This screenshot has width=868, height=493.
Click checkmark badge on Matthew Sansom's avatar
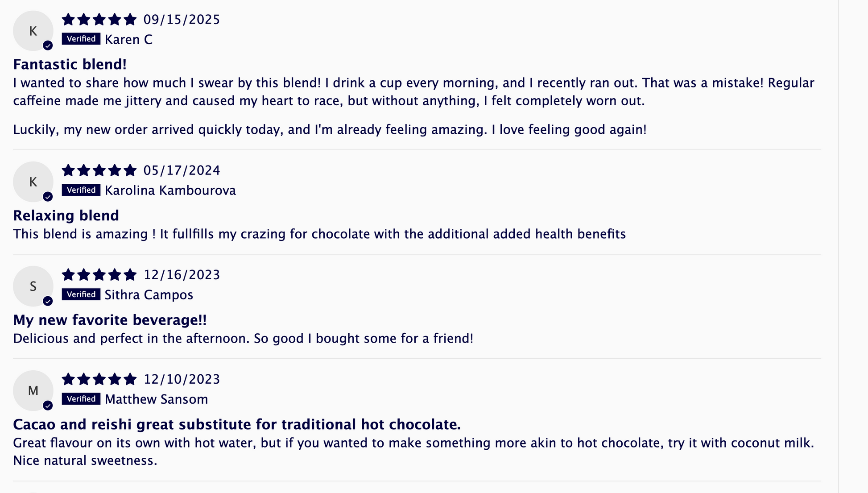coord(48,406)
